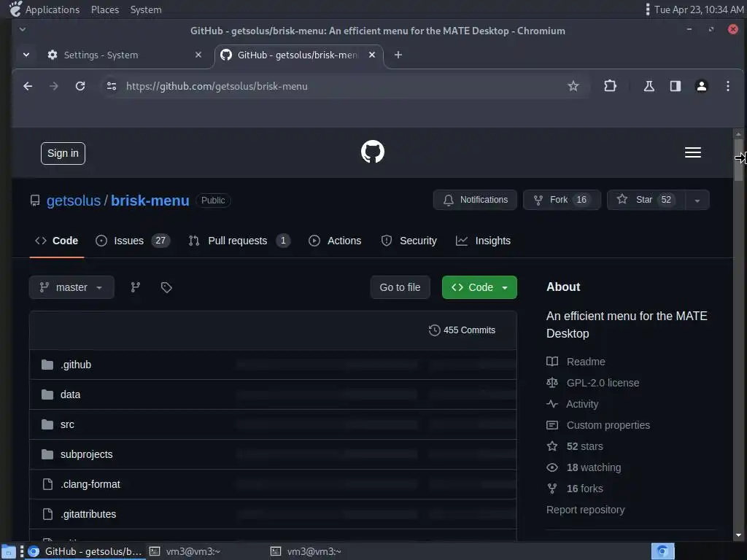Click the Sign in button
The image size is (747, 560).
63,153
